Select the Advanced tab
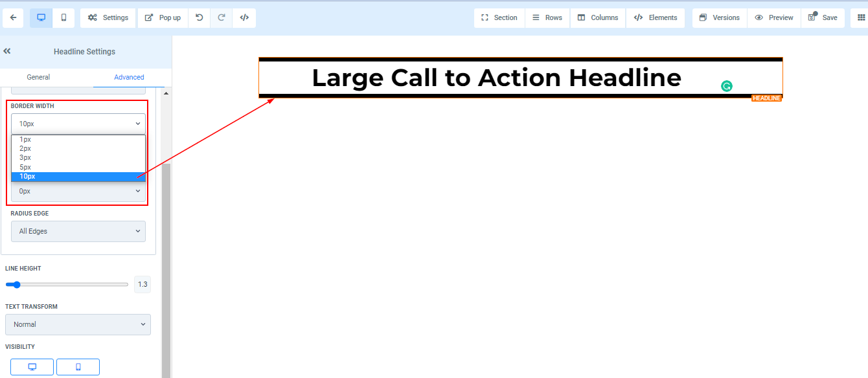Image resolution: width=868 pixels, height=378 pixels. click(x=129, y=77)
